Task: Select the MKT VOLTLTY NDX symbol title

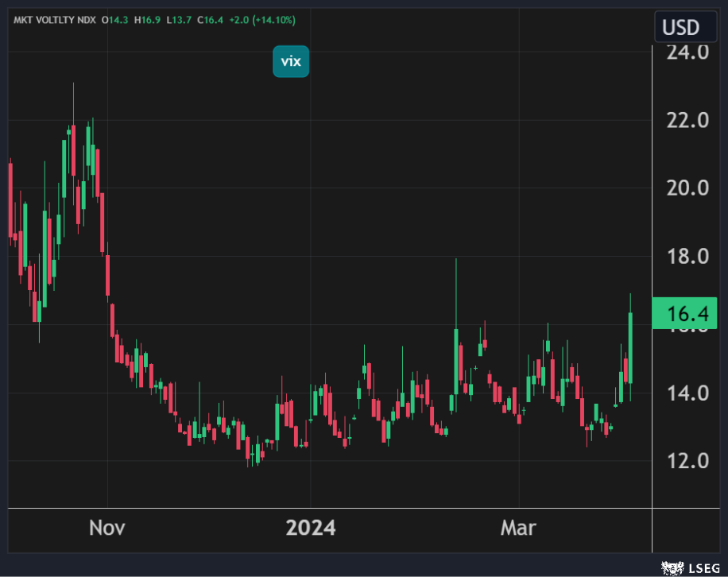Action: coord(52,20)
